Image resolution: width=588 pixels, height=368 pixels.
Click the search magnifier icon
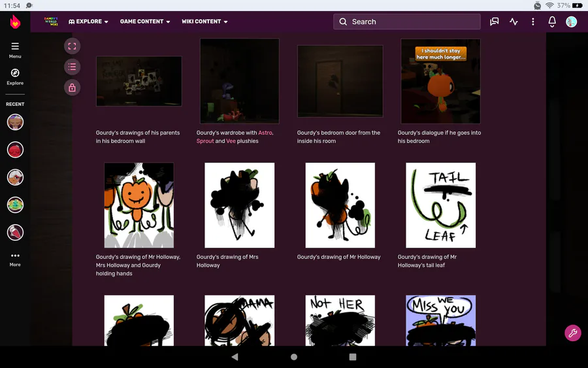pyautogui.click(x=343, y=22)
